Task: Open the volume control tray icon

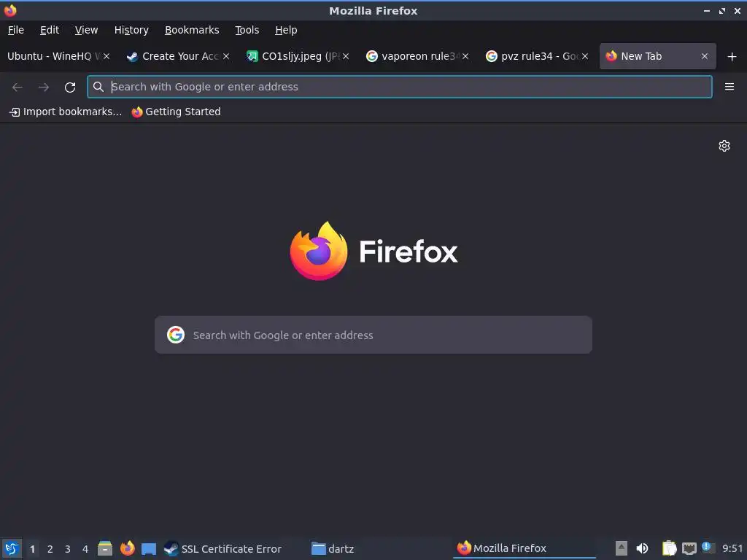Action: [x=642, y=548]
